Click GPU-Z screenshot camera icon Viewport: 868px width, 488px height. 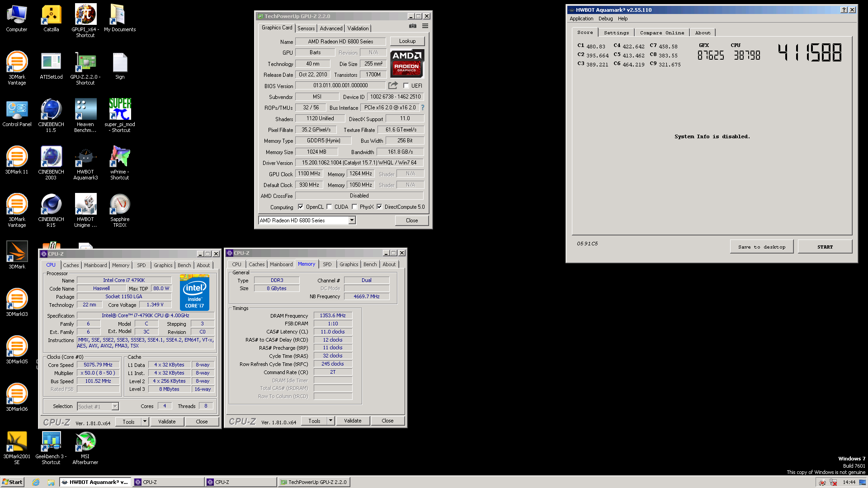413,26
